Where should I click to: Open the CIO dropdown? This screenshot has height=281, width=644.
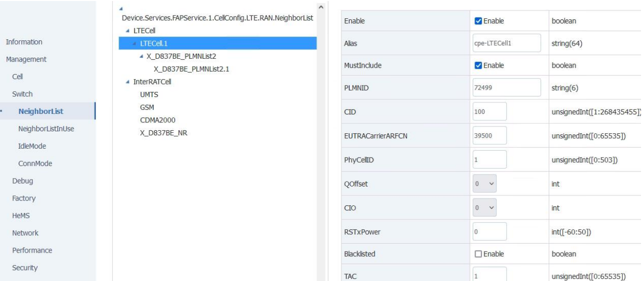(484, 208)
